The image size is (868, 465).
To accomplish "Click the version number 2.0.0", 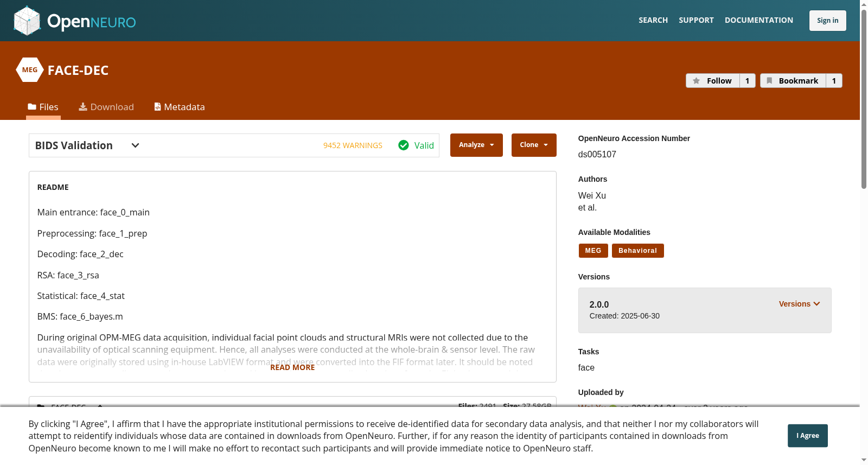I will pyautogui.click(x=599, y=304).
